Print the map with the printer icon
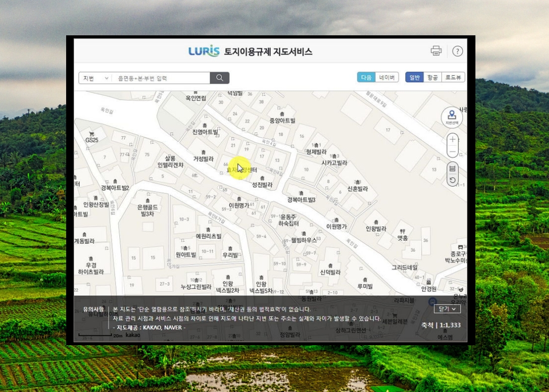The height and width of the screenshot is (392, 549). 436,51
